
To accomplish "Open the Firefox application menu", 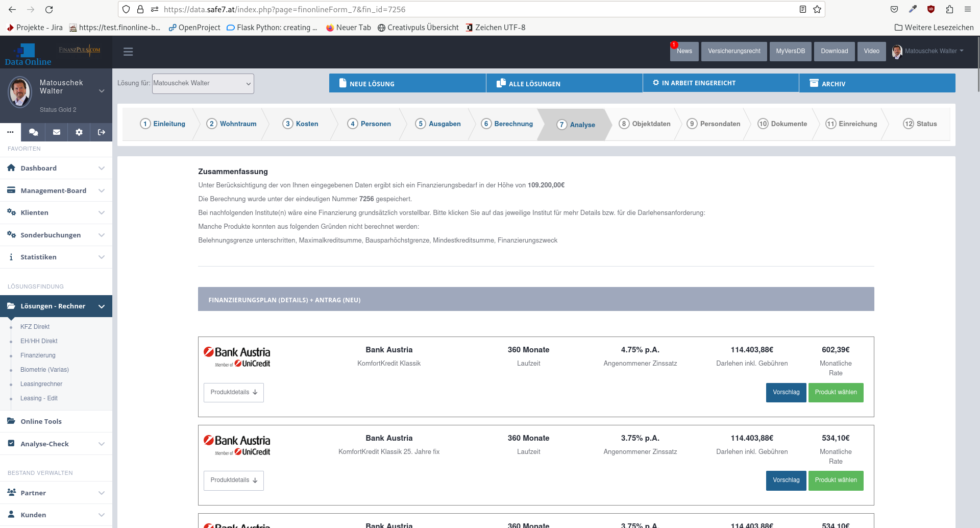I will click(968, 9).
